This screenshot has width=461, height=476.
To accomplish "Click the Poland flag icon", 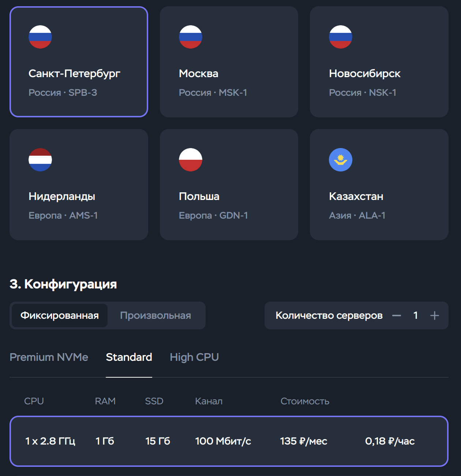I will pyautogui.click(x=191, y=160).
